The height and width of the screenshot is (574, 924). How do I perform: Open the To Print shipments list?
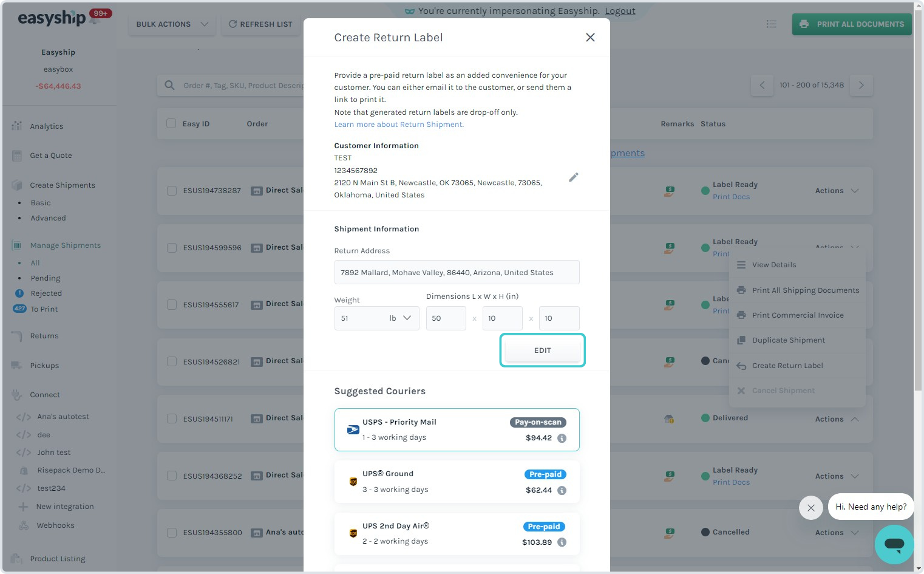coord(44,309)
